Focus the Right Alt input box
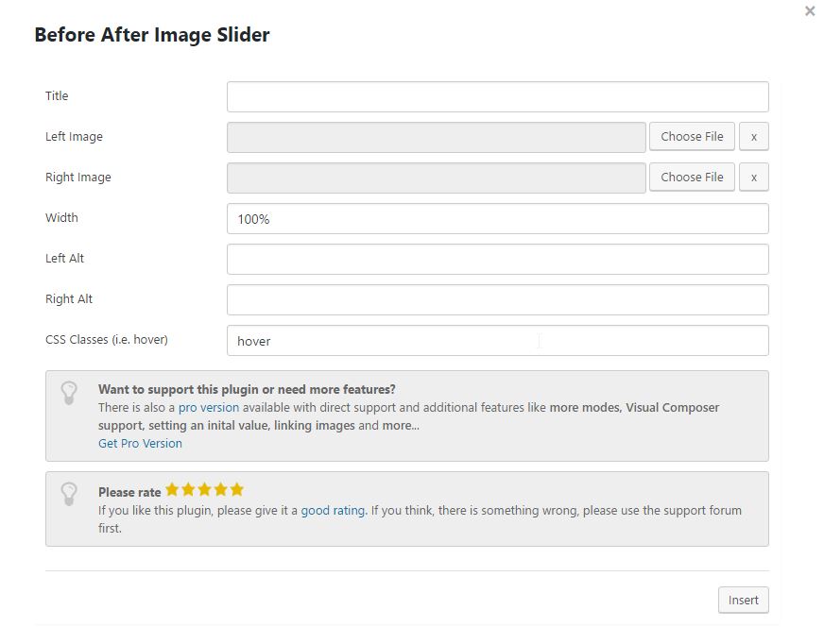824x644 pixels. pyautogui.click(x=497, y=300)
